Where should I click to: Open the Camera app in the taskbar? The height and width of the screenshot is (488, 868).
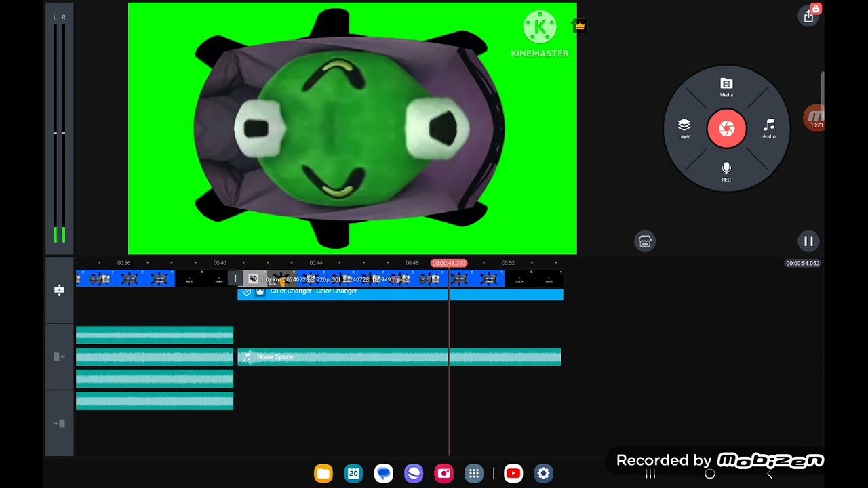[x=444, y=474]
